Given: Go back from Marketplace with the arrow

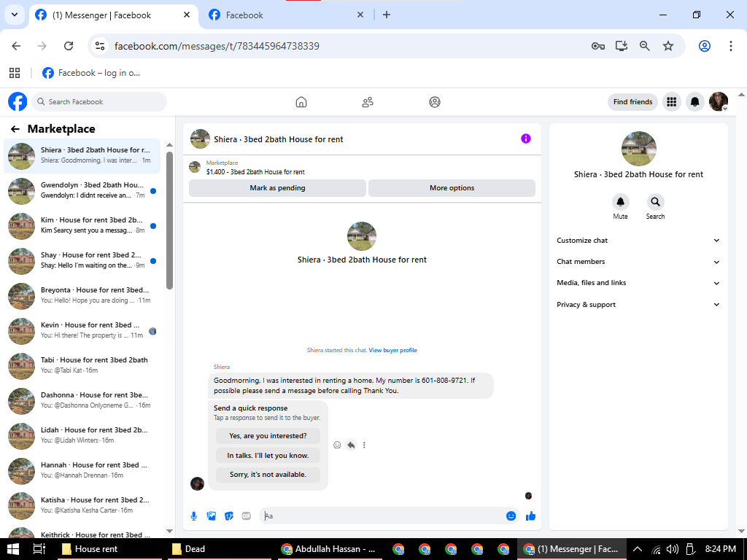Looking at the screenshot, I should (15, 129).
